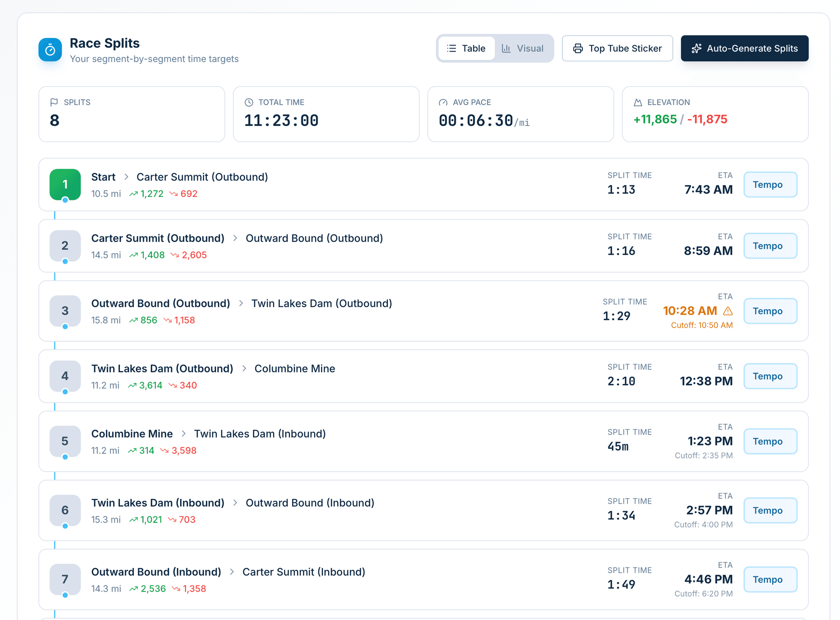Select the Table tab
Image resolution: width=840 pixels, height=620 pixels.
pos(466,48)
